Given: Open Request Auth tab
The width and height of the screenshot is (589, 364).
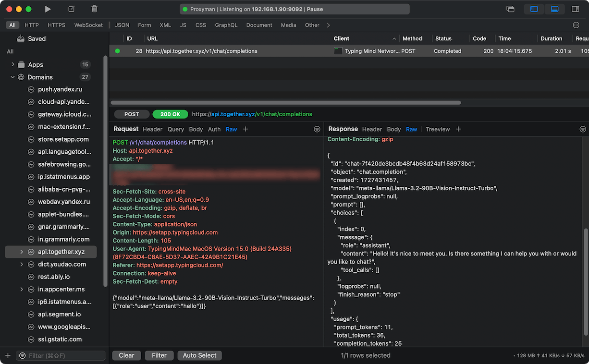Looking at the screenshot, I should [214, 129].
